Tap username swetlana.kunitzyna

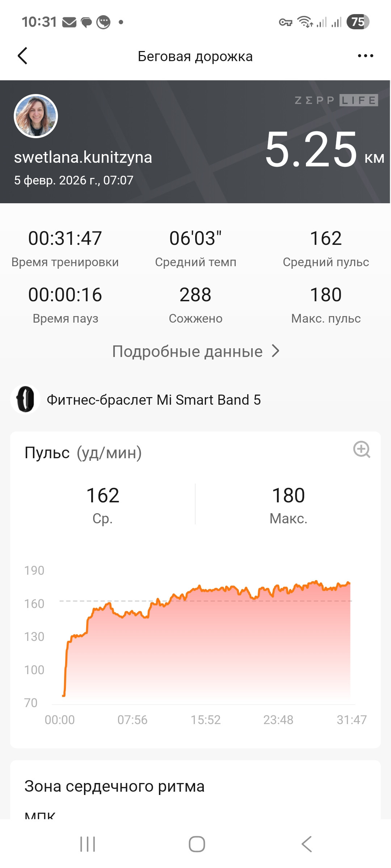point(83,157)
